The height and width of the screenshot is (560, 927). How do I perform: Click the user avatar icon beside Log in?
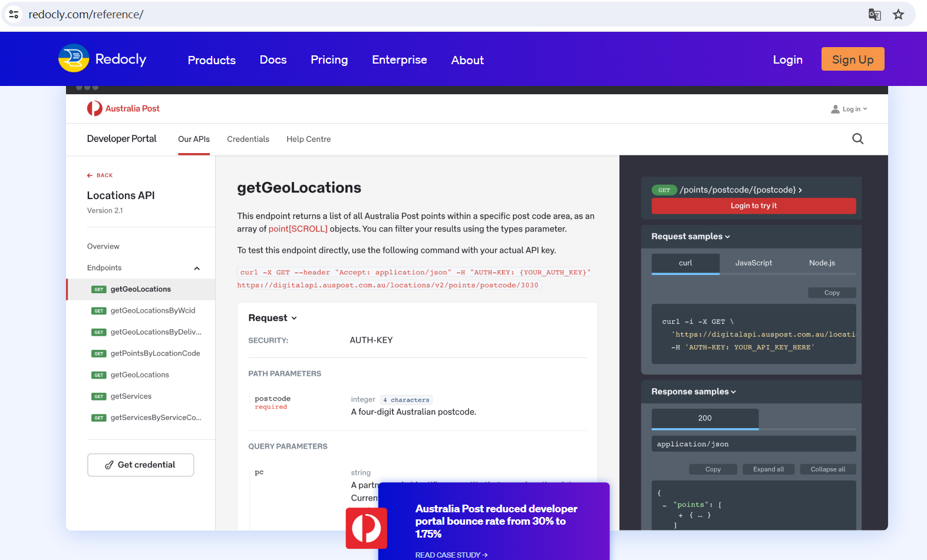835,109
